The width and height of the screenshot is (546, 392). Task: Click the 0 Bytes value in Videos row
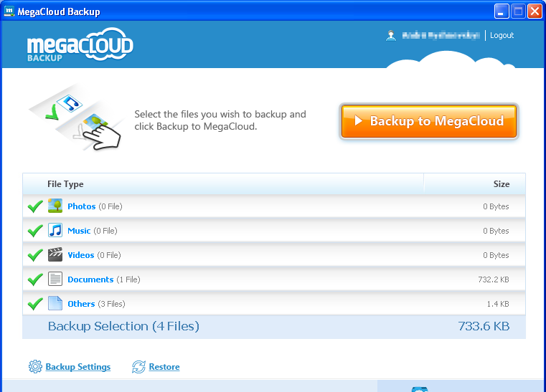click(496, 255)
